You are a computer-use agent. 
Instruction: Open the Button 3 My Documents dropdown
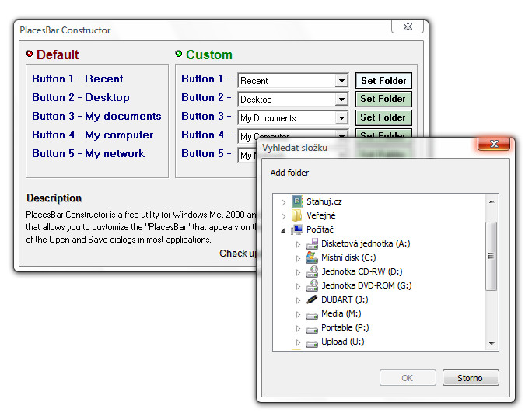point(341,118)
